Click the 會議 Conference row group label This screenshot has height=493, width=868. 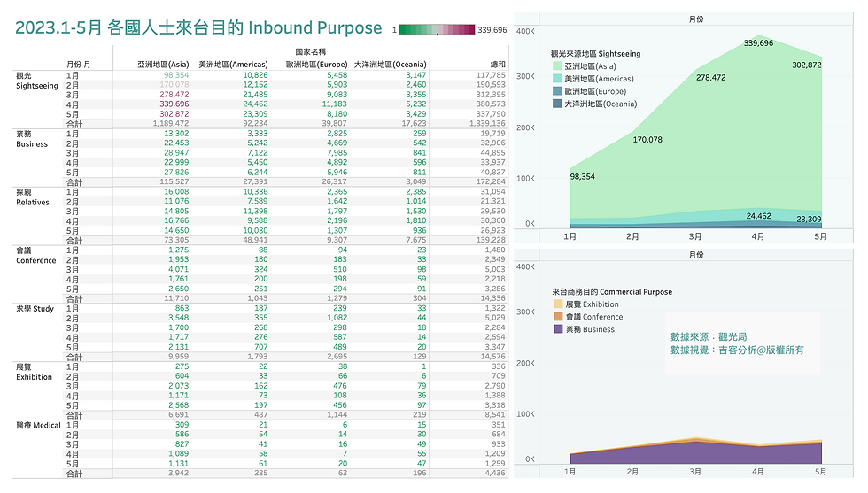tap(36, 256)
